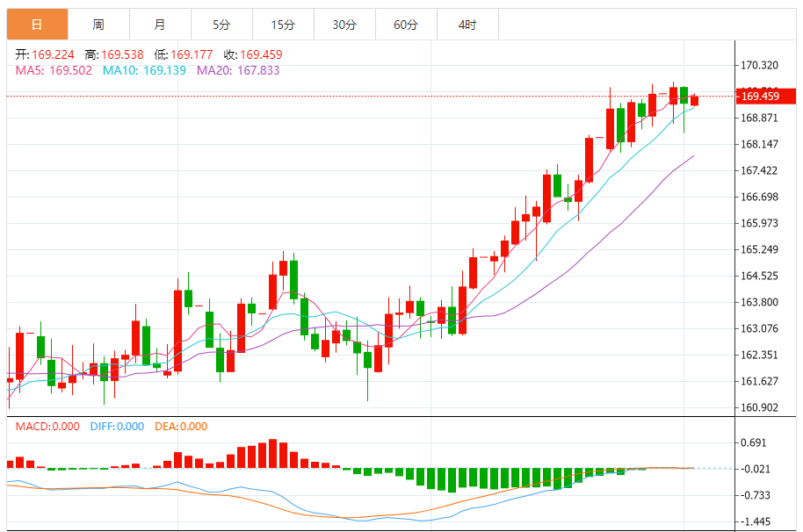Select the 日 daily chart tab
Image resolution: width=803 pixels, height=532 pixels.
click(37, 25)
